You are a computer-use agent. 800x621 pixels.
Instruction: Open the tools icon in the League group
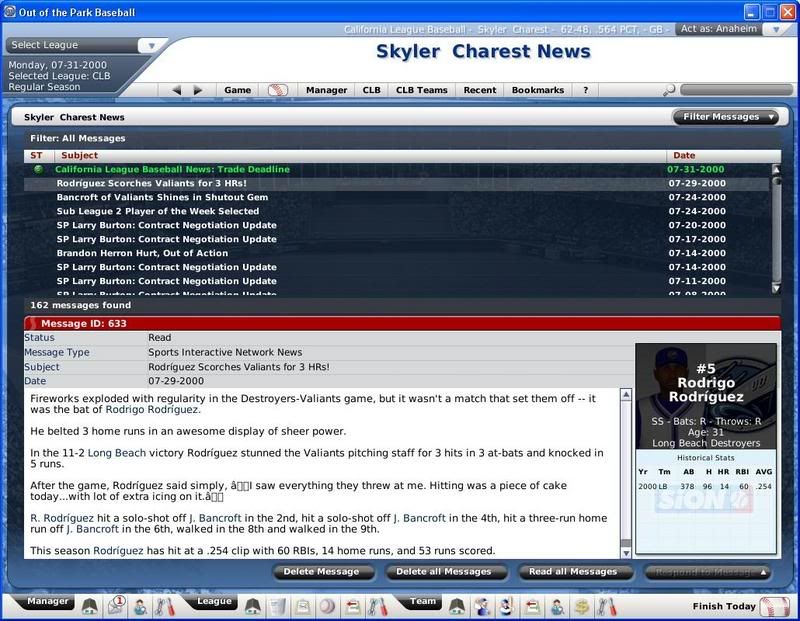pos(378,607)
